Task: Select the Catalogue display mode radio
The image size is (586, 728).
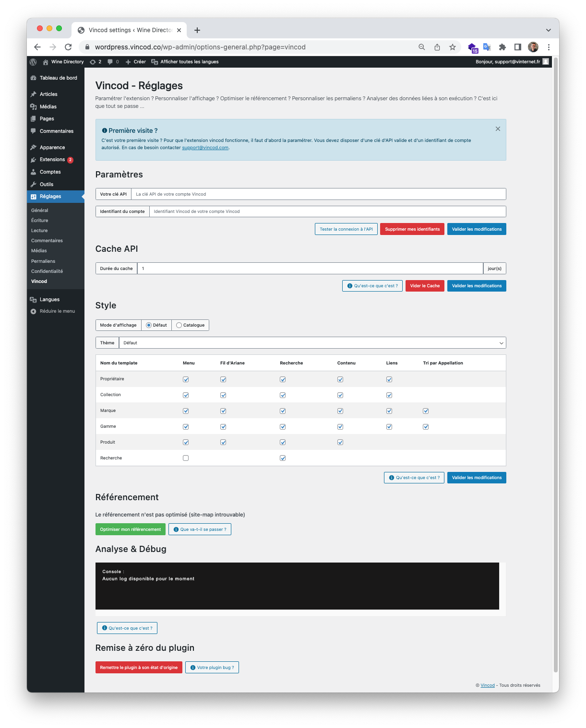Action: point(179,325)
